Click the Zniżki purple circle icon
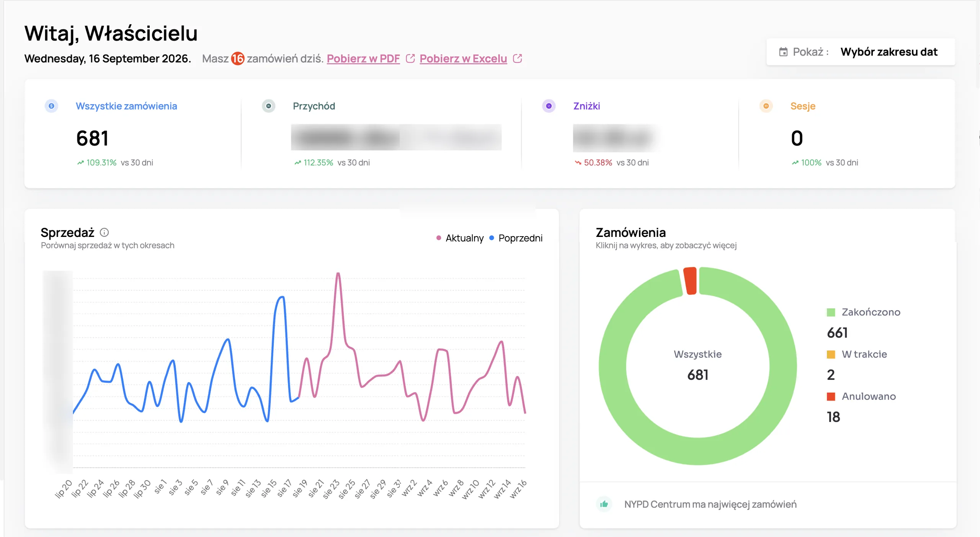This screenshot has width=980, height=537. pos(549,106)
